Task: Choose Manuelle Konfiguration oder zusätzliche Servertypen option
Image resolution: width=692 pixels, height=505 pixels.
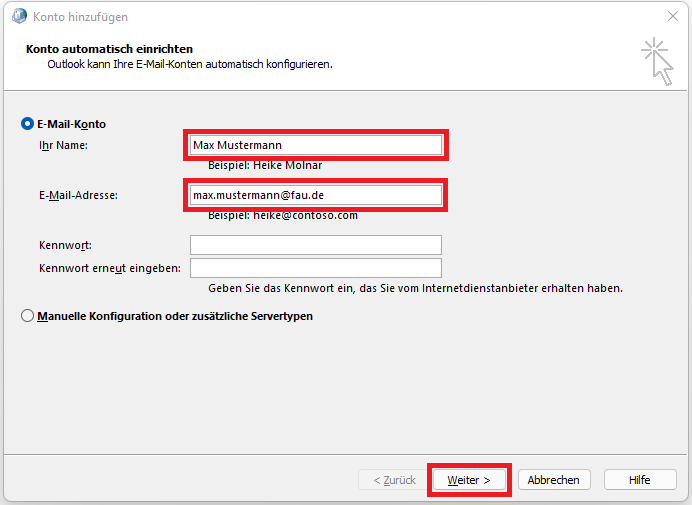Action: point(27,316)
